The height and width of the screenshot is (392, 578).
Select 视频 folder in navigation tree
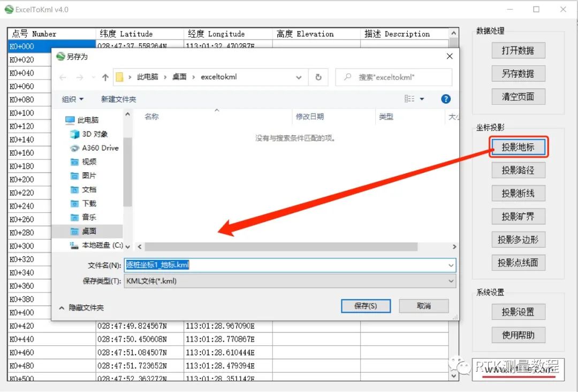[x=83, y=162]
